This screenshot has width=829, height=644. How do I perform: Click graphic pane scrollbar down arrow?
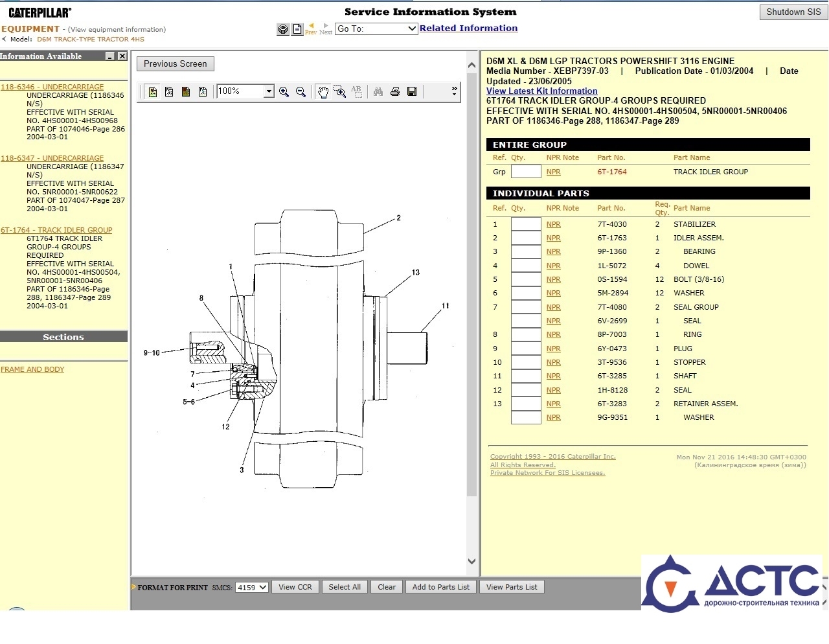point(471,562)
